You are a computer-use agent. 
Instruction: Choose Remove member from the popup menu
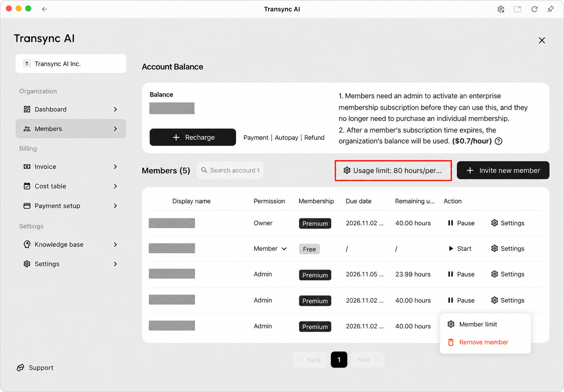click(x=485, y=342)
